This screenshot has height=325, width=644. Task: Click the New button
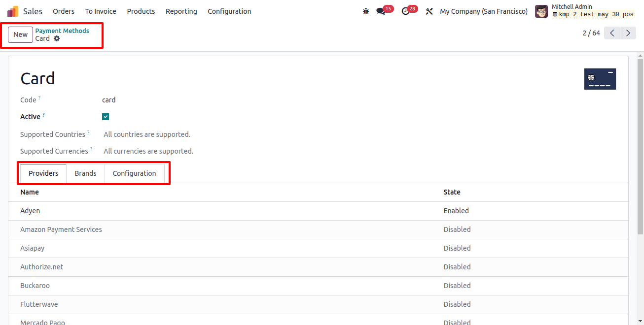coord(20,34)
